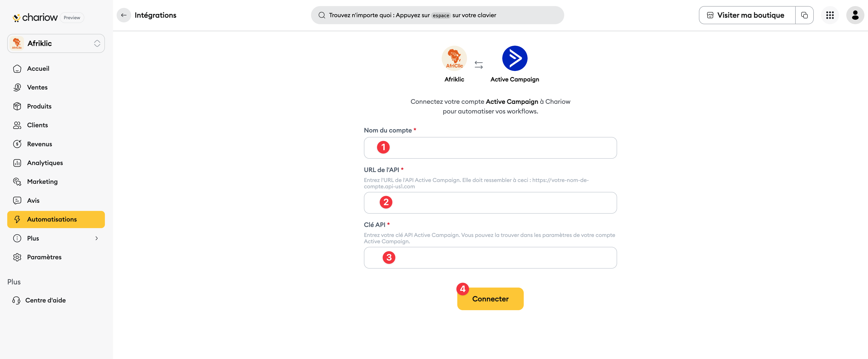
Task: Open Avis in the sidebar
Action: click(56, 201)
